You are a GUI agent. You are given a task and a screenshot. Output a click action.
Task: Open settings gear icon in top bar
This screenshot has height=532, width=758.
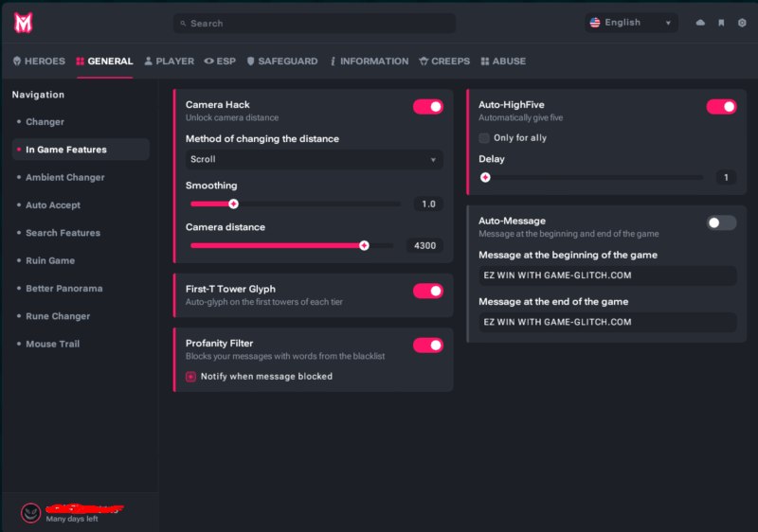[x=742, y=23]
